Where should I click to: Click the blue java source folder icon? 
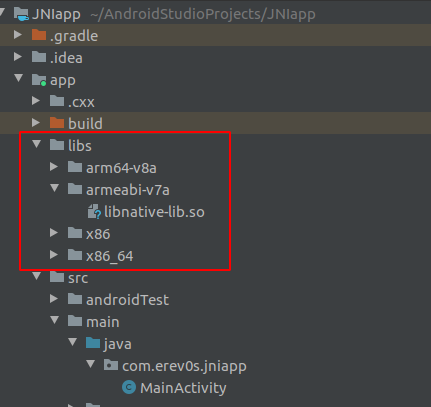click(x=93, y=343)
